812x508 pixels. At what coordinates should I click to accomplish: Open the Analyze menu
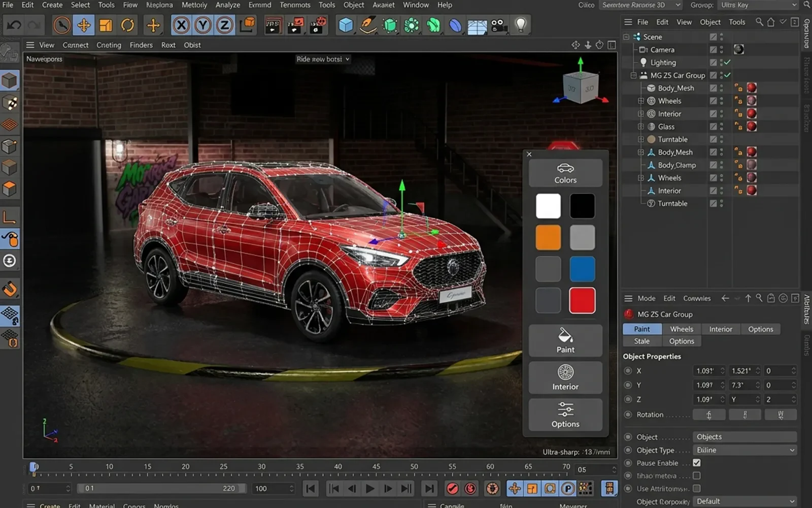click(228, 5)
